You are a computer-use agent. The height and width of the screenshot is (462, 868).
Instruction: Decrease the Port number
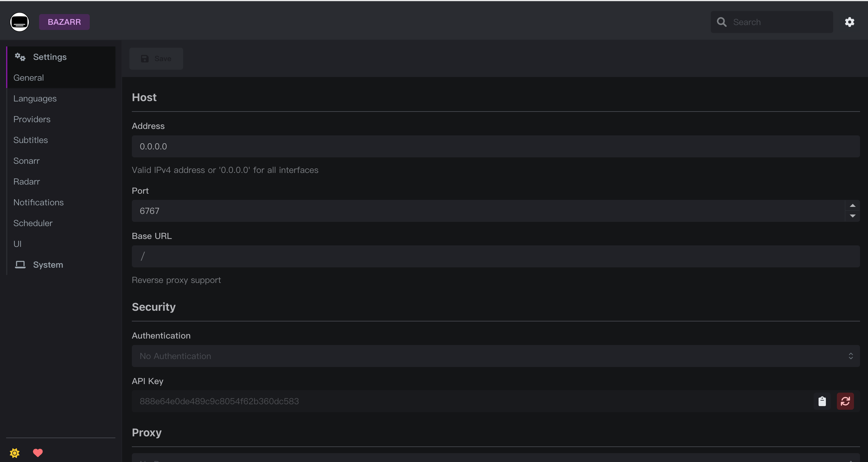[x=852, y=216]
